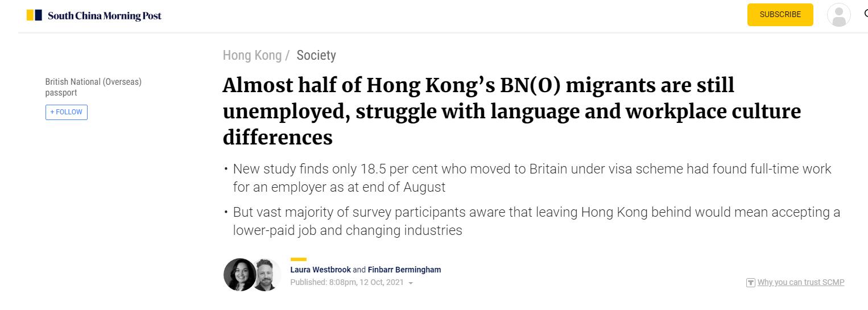Expand the published date dropdown arrow
The width and height of the screenshot is (868, 310).
(x=411, y=283)
